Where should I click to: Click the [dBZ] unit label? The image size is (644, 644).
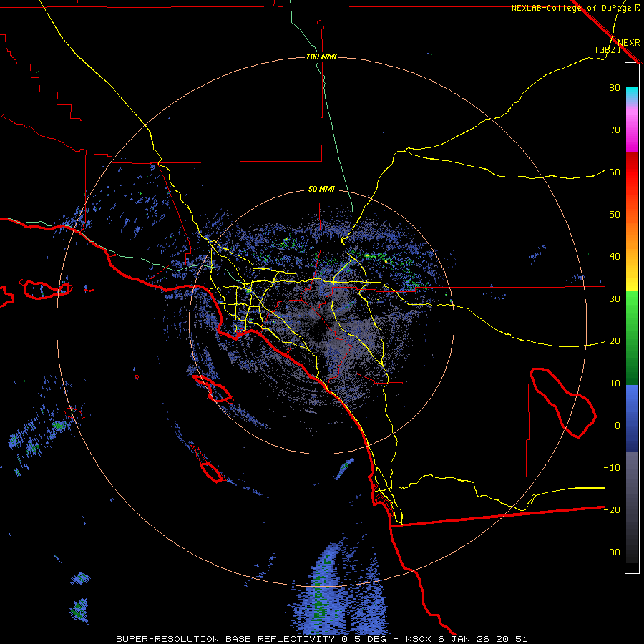click(x=608, y=49)
